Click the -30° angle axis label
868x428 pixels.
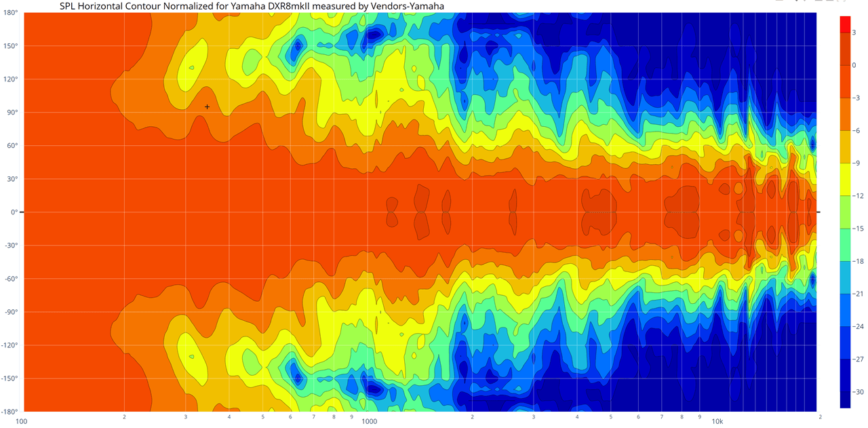[12, 246]
